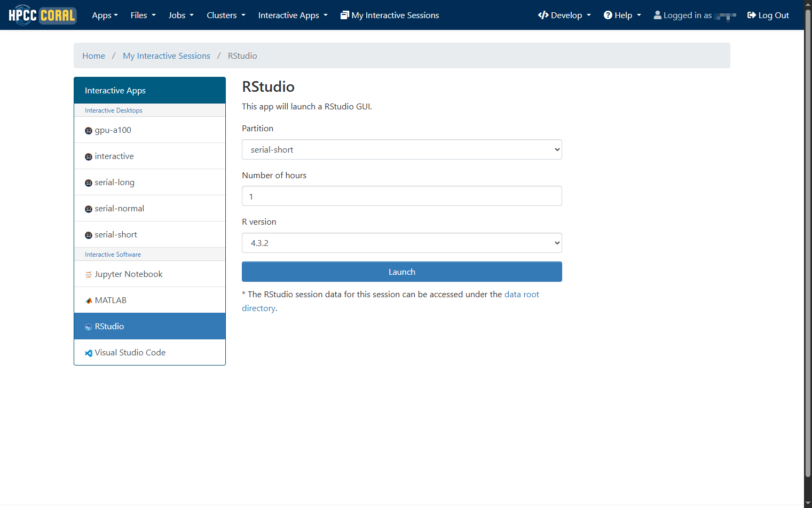Follow the data root directory link
812x508 pixels.
(522, 294)
